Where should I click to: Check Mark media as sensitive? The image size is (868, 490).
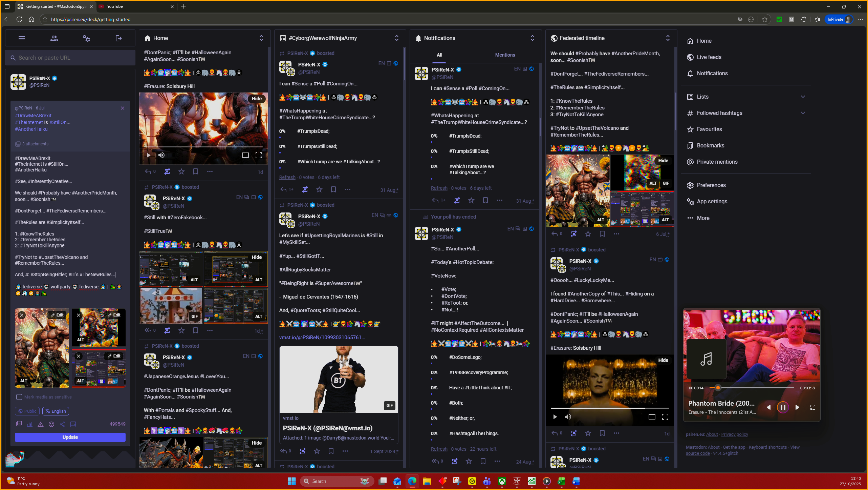point(19,397)
